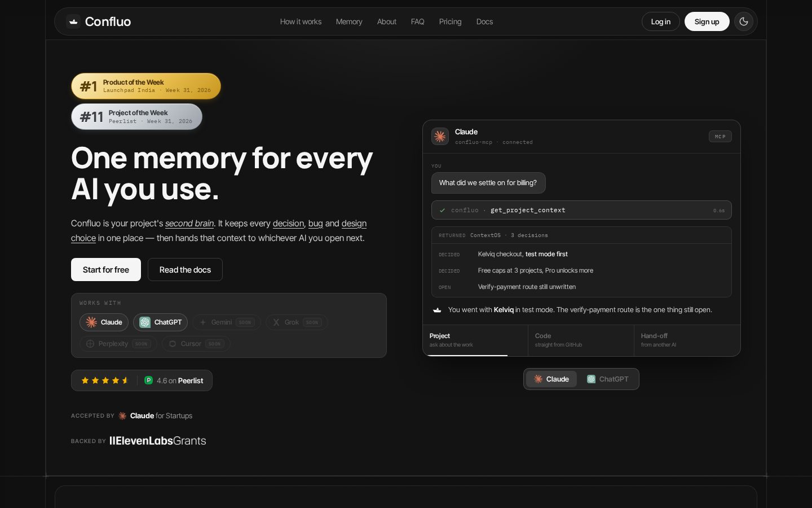
Task: Click the Grok soon chip
Action: pyautogui.click(x=297, y=322)
